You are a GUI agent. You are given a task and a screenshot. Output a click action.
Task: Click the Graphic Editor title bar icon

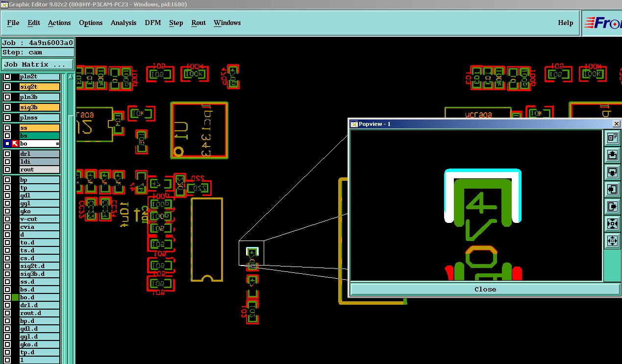(x=4, y=4)
